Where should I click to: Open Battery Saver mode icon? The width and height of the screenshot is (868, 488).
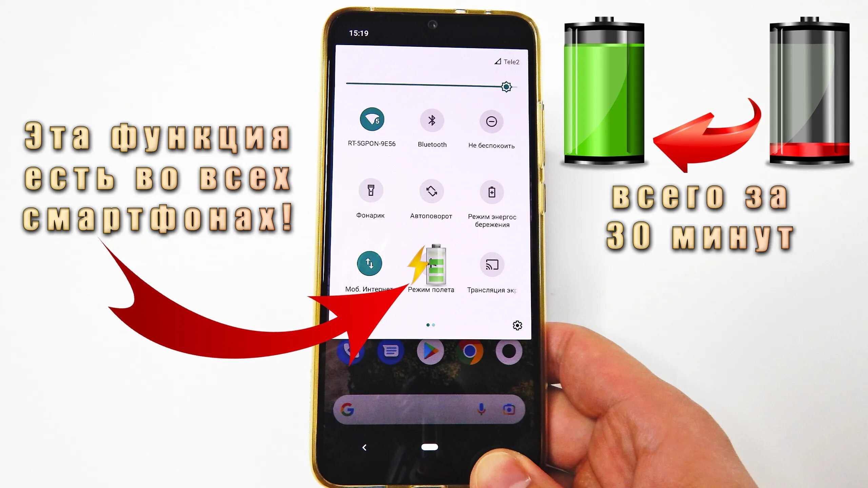pos(491,191)
